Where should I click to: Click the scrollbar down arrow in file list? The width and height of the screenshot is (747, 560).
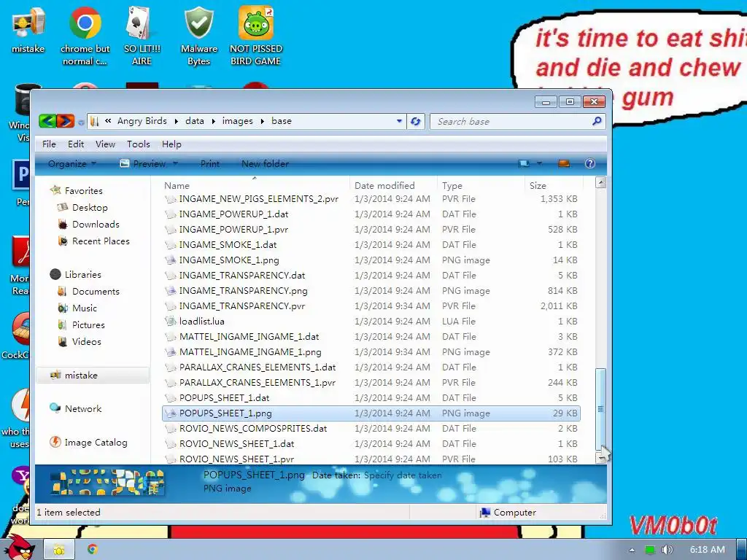coord(601,458)
